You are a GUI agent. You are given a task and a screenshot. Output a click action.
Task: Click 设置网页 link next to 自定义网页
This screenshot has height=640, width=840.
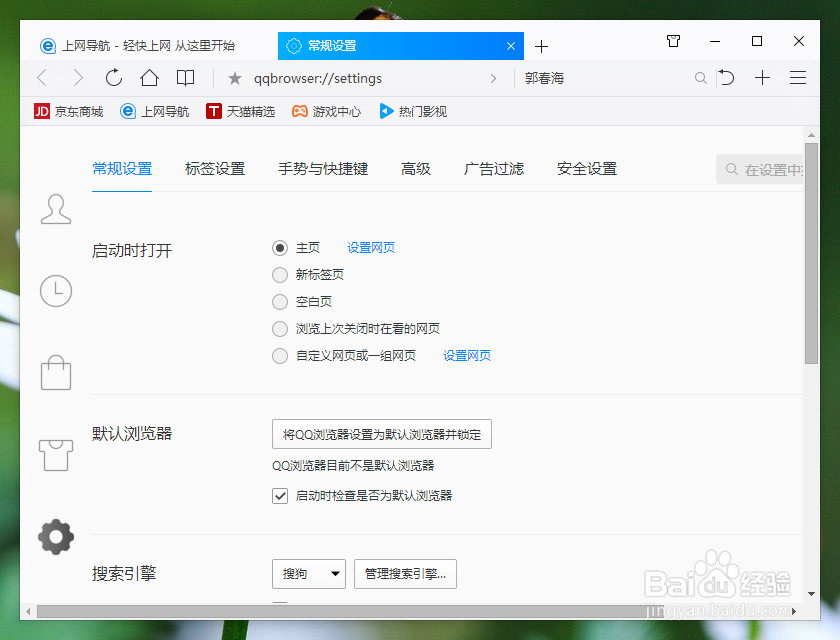click(x=467, y=356)
